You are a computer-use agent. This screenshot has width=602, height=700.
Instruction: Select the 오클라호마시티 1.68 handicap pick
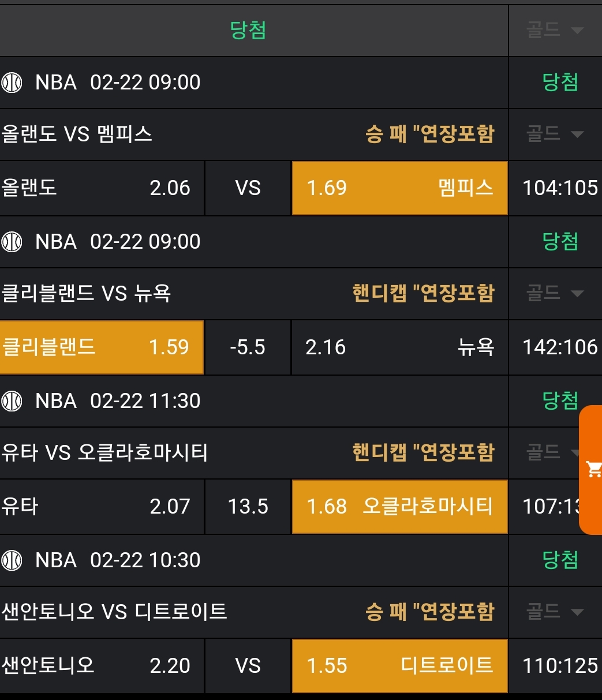click(399, 507)
